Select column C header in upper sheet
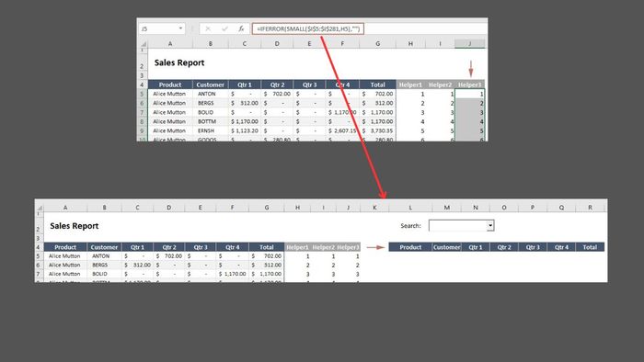Viewport: 644px width, 362px height. coord(245,44)
